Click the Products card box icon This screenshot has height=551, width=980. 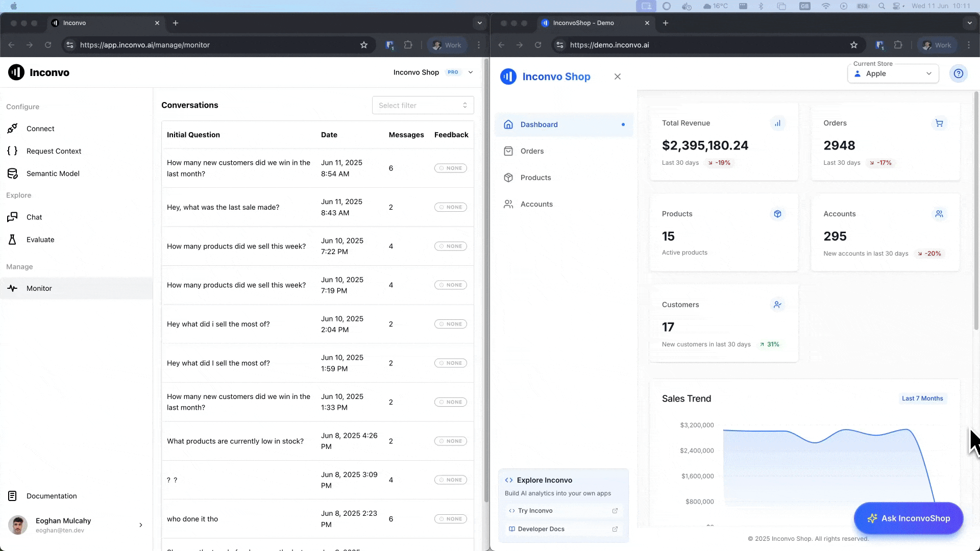777,214
